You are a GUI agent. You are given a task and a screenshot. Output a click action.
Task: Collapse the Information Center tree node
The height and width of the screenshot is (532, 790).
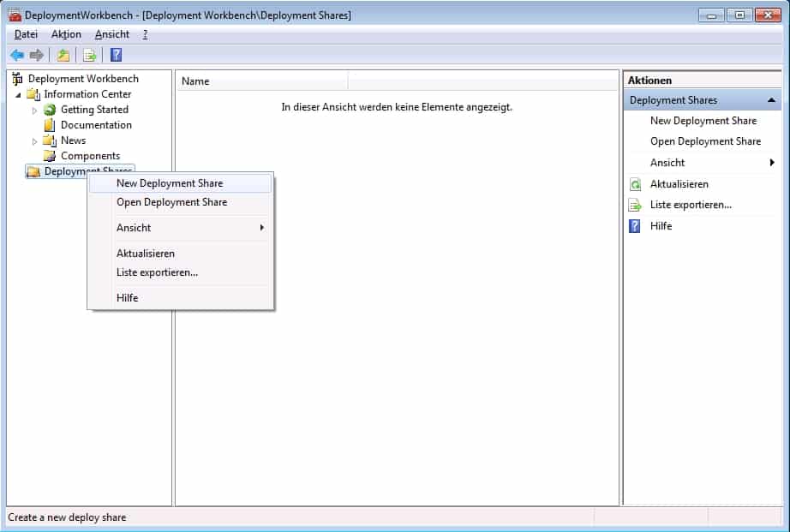(x=18, y=95)
